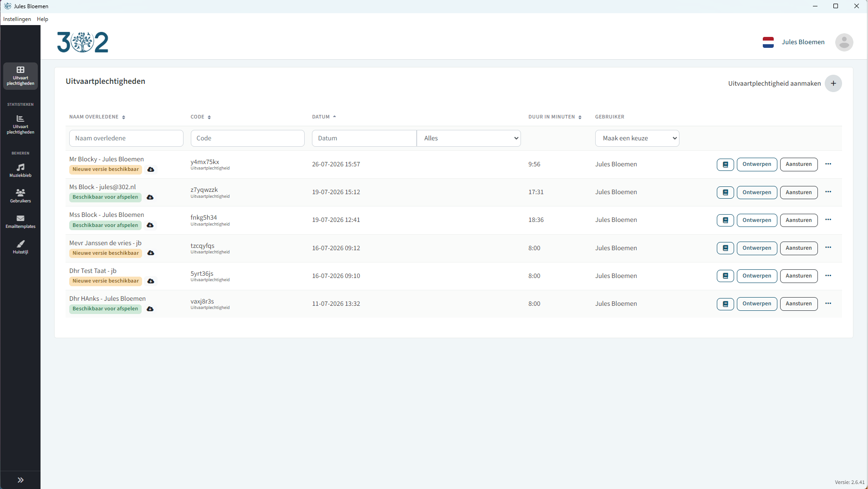This screenshot has width=868, height=489.
Task: Click Gebruiker column header
Action: click(609, 117)
